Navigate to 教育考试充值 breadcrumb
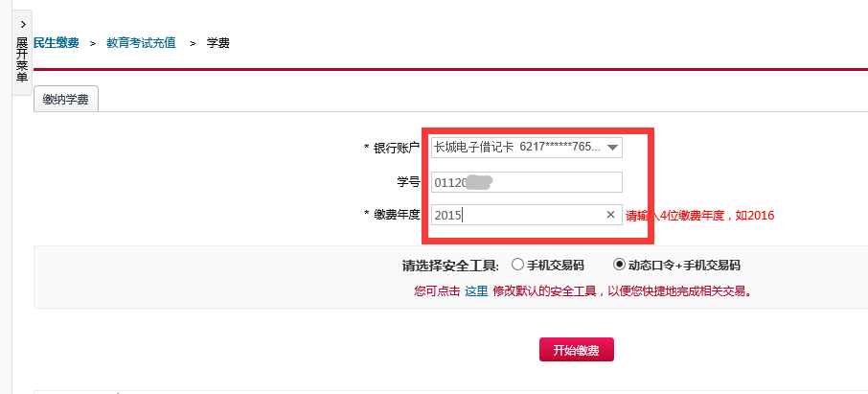Viewport: 868px width, 394px height. click(x=141, y=43)
